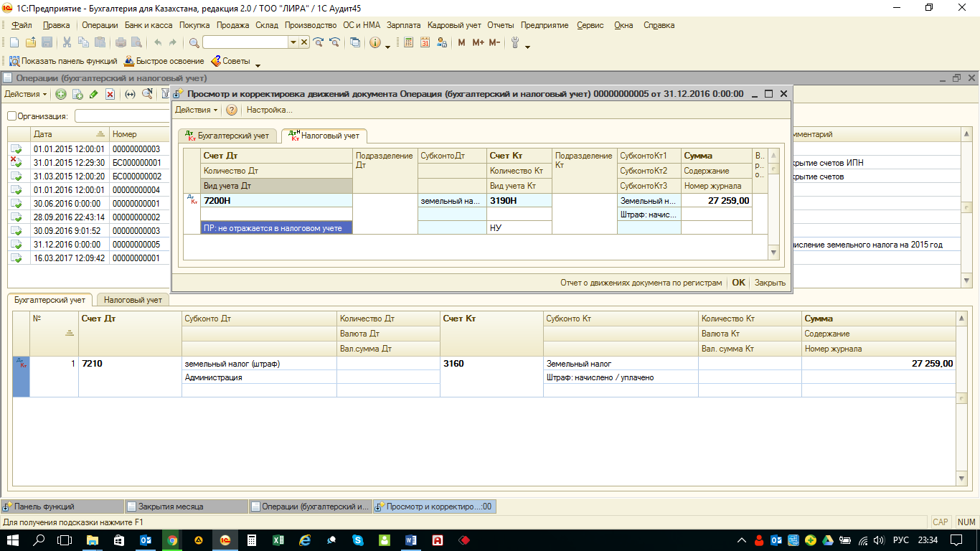Viewport: 980px width, 551px height.
Task: Click the Windows list icon in toolbar
Action: (x=355, y=42)
